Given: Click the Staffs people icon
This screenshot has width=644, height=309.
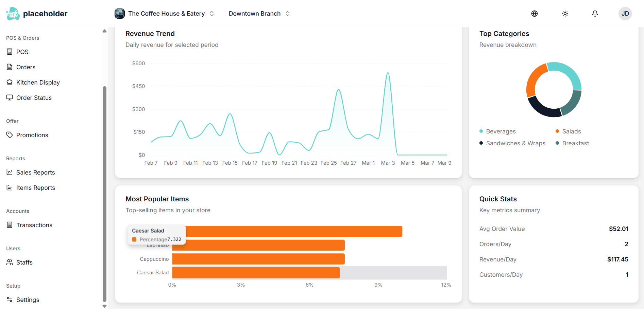Looking at the screenshot, I should 10,262.
